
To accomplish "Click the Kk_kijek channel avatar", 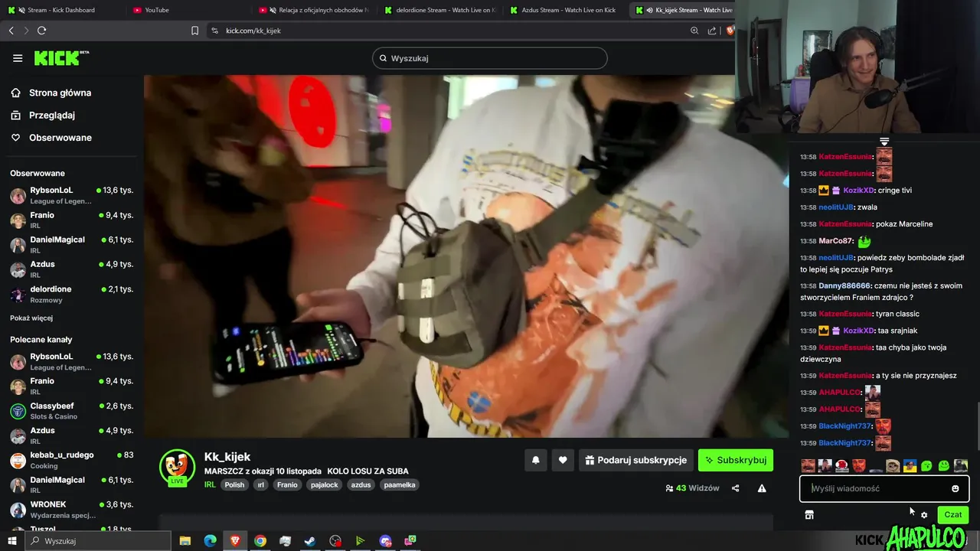I will [177, 468].
